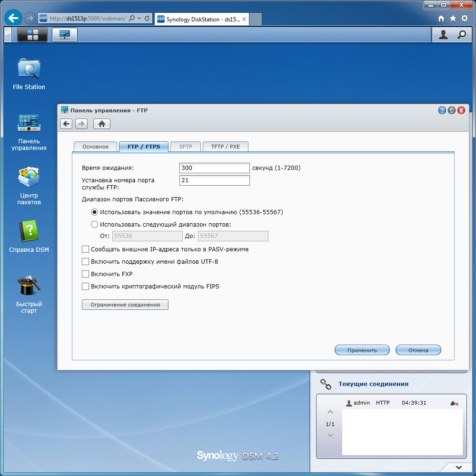Viewport: 476px width, 476px height.
Task: Switch to SFTP tab
Action: point(186,147)
